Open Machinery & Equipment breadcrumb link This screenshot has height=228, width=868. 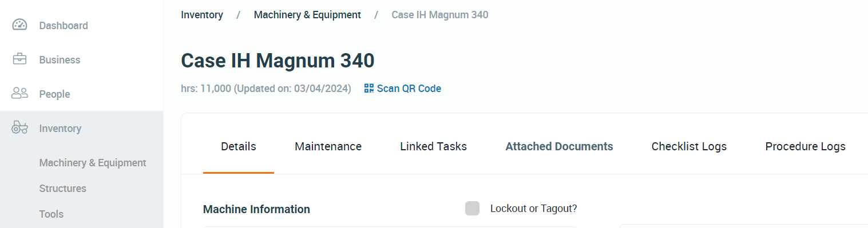[x=307, y=15]
